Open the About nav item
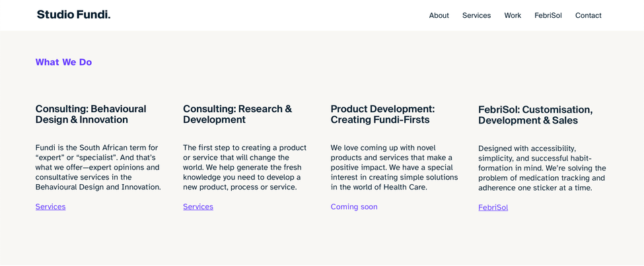 click(x=439, y=16)
